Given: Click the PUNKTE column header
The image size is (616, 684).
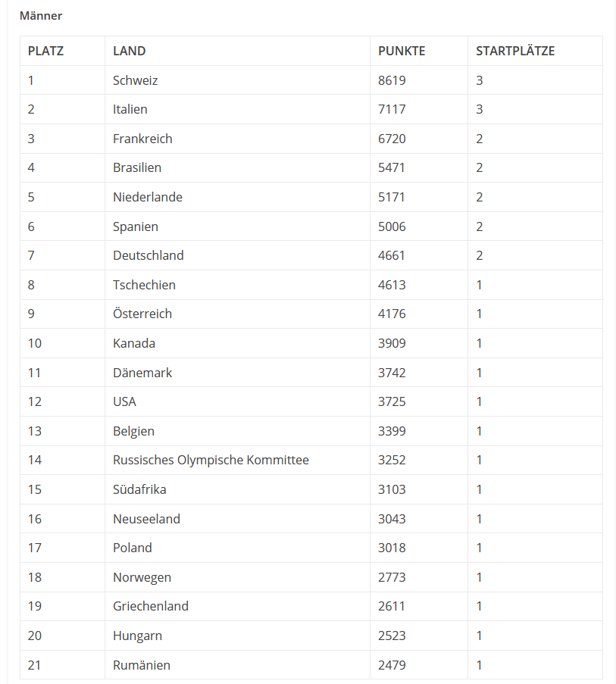Looking at the screenshot, I should pyautogui.click(x=402, y=51).
